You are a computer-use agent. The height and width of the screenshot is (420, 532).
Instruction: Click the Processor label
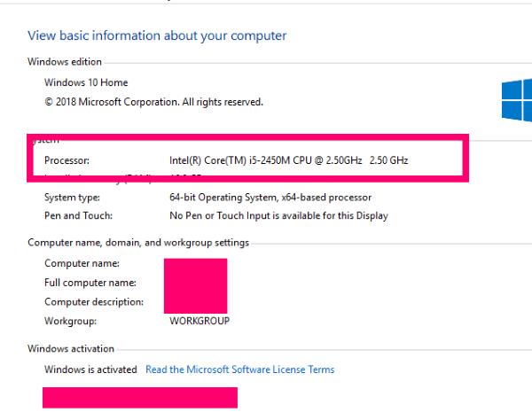(66, 160)
